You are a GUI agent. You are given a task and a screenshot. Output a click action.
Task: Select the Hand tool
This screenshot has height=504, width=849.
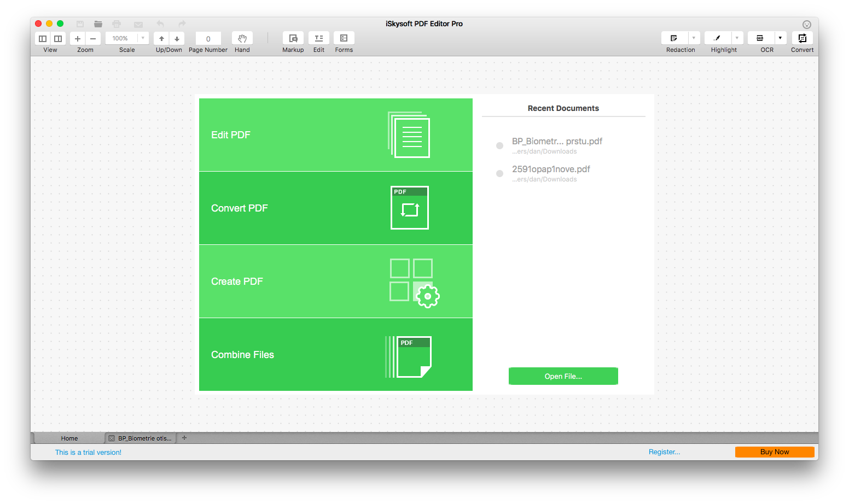click(x=242, y=38)
